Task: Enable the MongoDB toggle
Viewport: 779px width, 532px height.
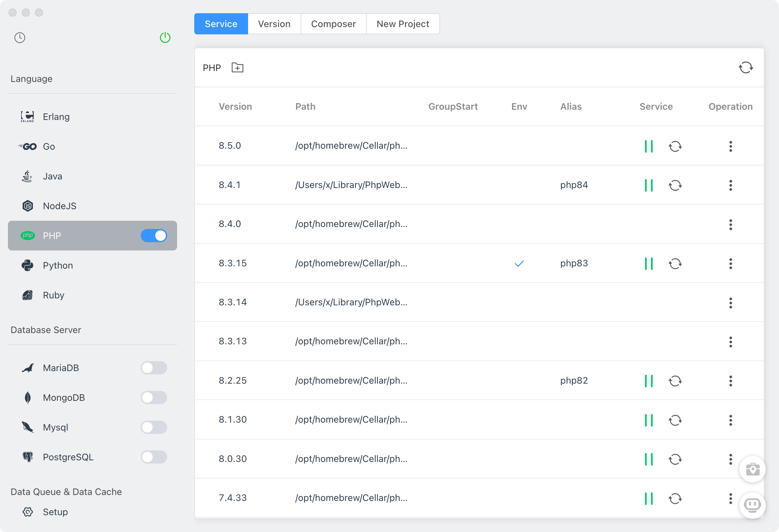Action: (154, 398)
